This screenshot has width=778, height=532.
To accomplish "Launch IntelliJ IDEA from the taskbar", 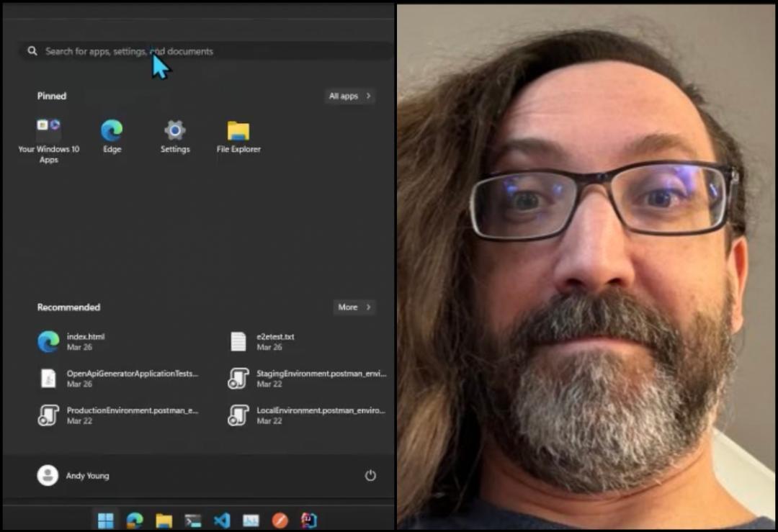I will pyautogui.click(x=309, y=520).
